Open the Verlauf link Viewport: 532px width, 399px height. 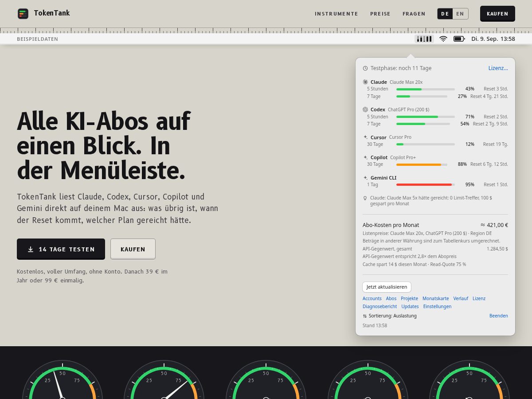pyautogui.click(x=461, y=299)
